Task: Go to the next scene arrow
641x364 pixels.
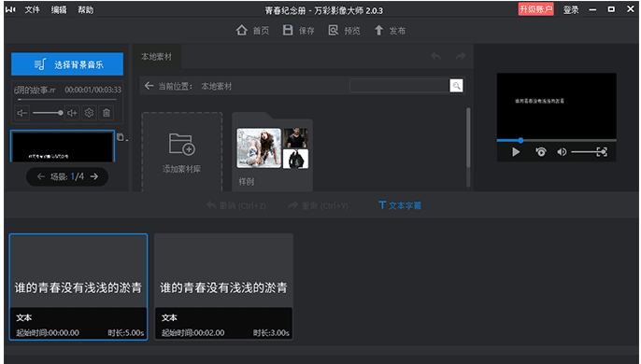Action: tap(94, 176)
